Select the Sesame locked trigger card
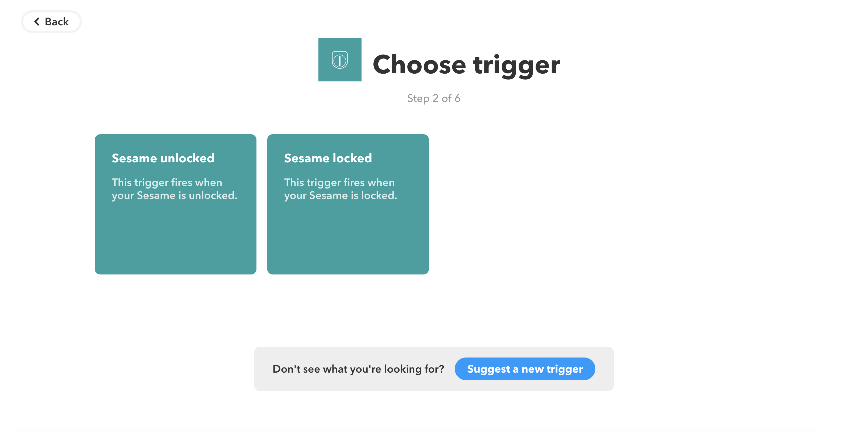Screen dimensions: 868x433 [x=348, y=204]
